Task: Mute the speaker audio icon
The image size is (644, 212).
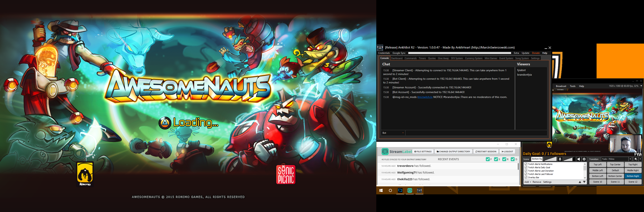Action: [579, 159]
